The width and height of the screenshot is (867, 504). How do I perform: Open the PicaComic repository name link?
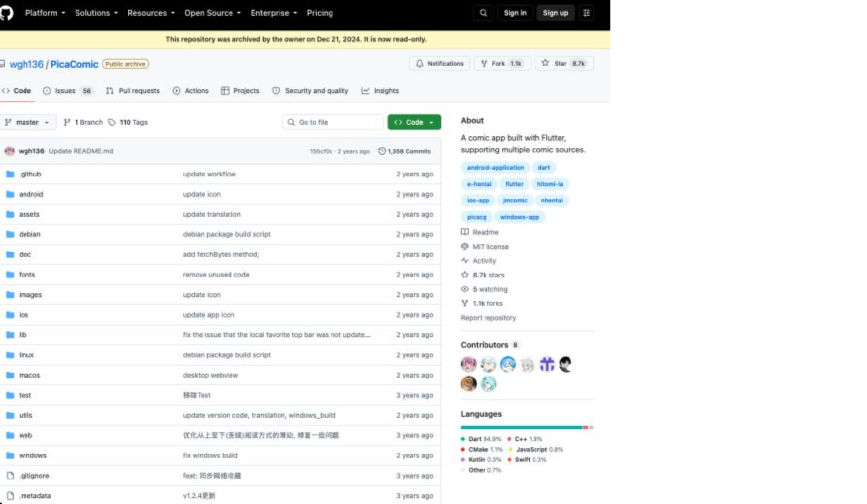pyautogui.click(x=74, y=64)
